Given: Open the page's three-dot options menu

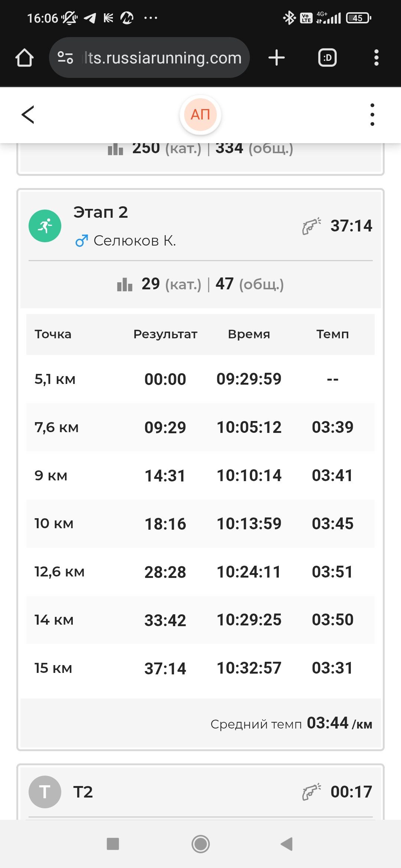Looking at the screenshot, I should pos(372,115).
